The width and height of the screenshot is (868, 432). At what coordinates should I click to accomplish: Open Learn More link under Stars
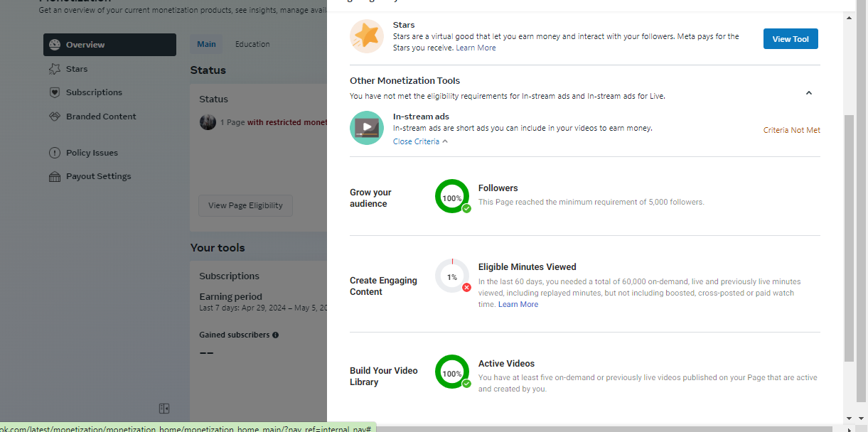[476, 48]
